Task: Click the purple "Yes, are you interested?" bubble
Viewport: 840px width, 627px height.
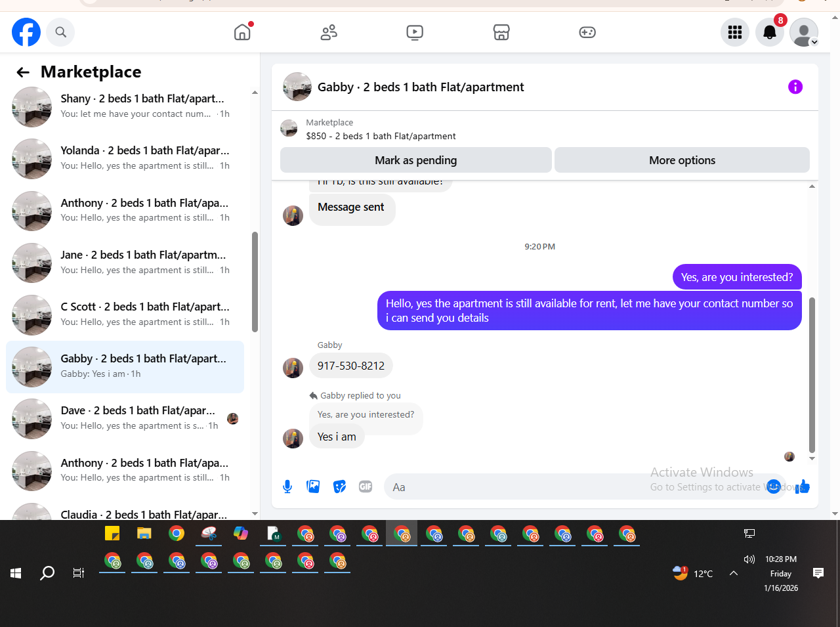Action: [737, 277]
